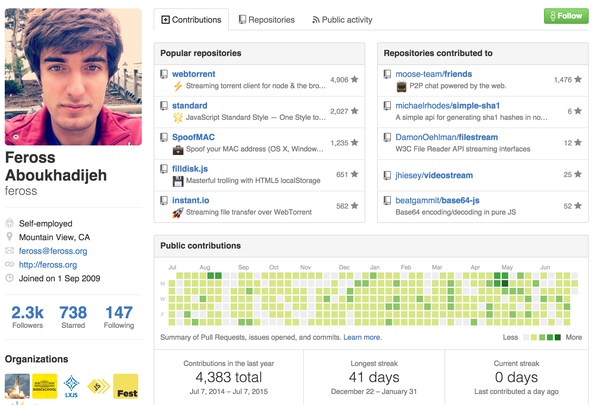Open the filldisk.js repository
This screenshot has width=600, height=405.
click(x=190, y=169)
